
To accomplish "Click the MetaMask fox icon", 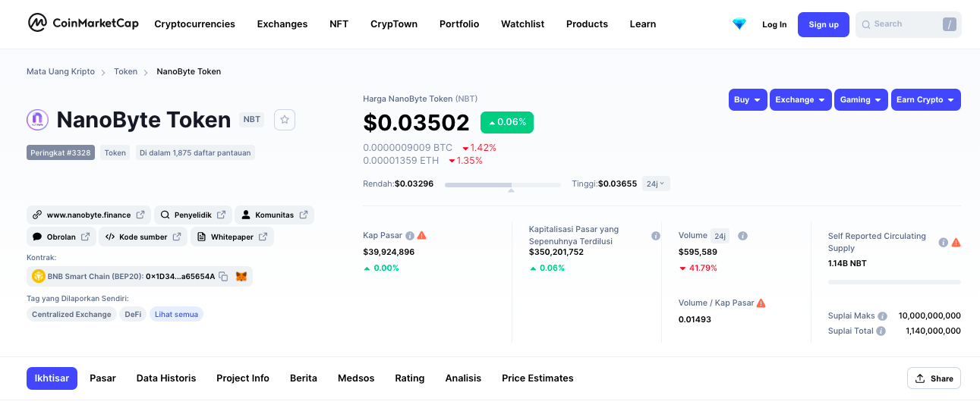I will click(x=241, y=277).
